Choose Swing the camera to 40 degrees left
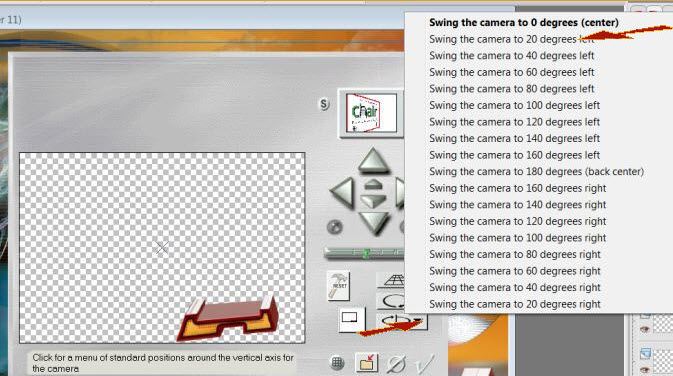This screenshot has width=673, height=376. (512, 55)
